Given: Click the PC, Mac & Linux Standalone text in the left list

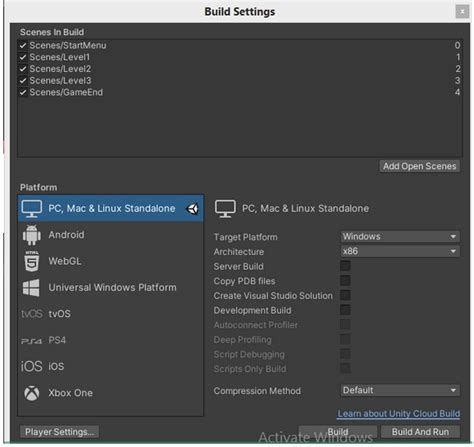Looking at the screenshot, I should tap(112, 209).
